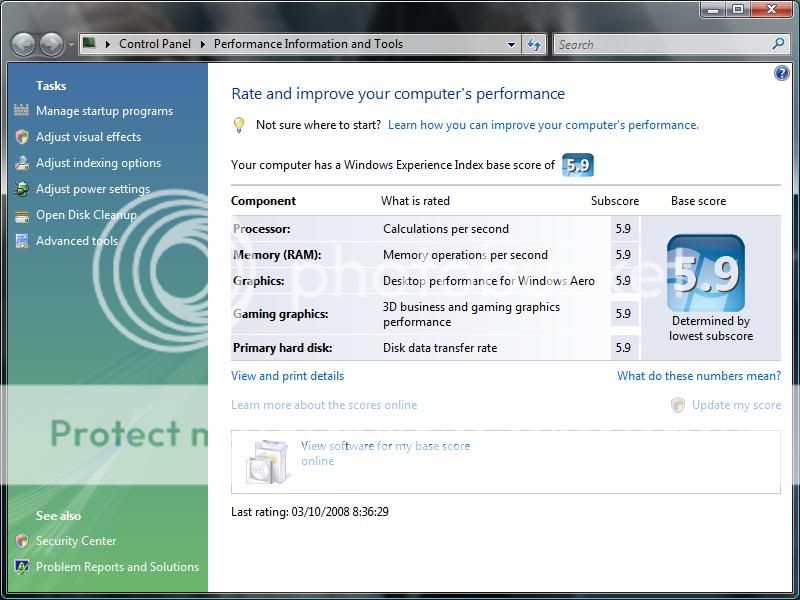Click the Adjust power settings icon
Screen dimensions: 800x600
coord(22,189)
